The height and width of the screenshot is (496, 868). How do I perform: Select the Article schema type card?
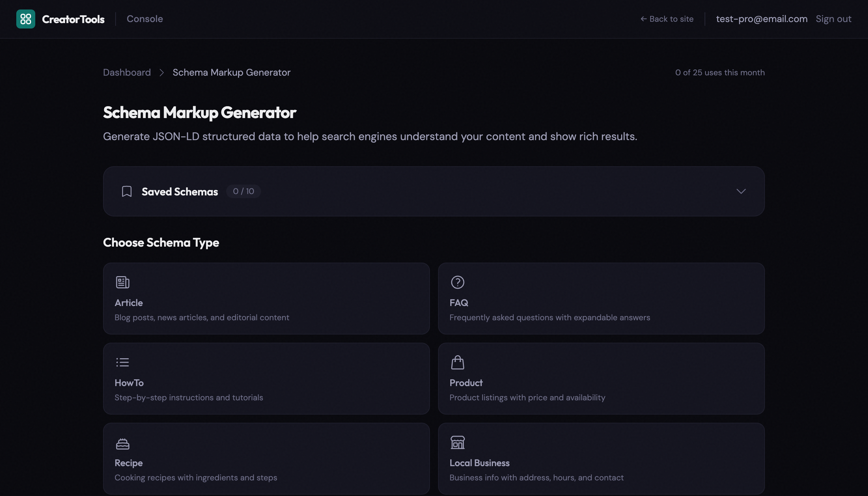[266, 298]
